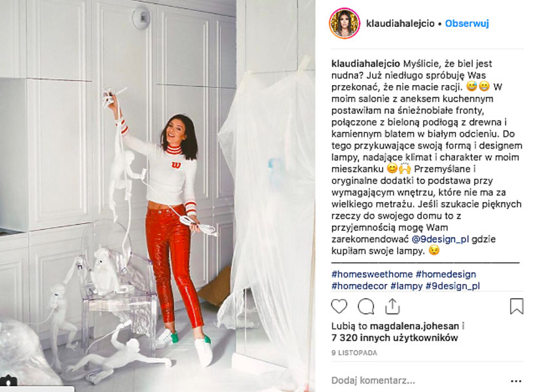Click the post photo of the woman
Viewport: 537px width, 392px height.
(158, 196)
